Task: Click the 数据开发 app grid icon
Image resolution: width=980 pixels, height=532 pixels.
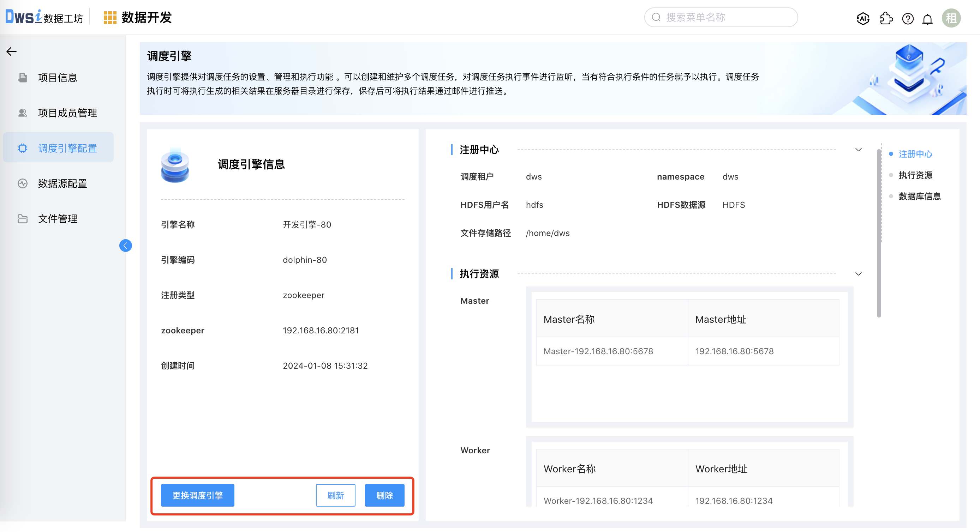Action: (110, 17)
